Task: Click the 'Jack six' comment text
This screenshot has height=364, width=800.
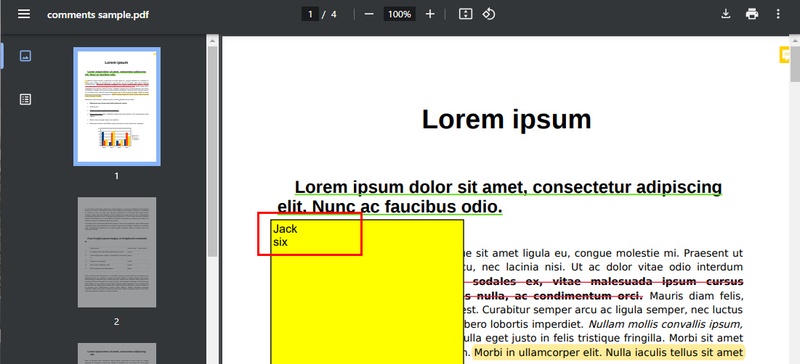Action: pyautogui.click(x=285, y=235)
